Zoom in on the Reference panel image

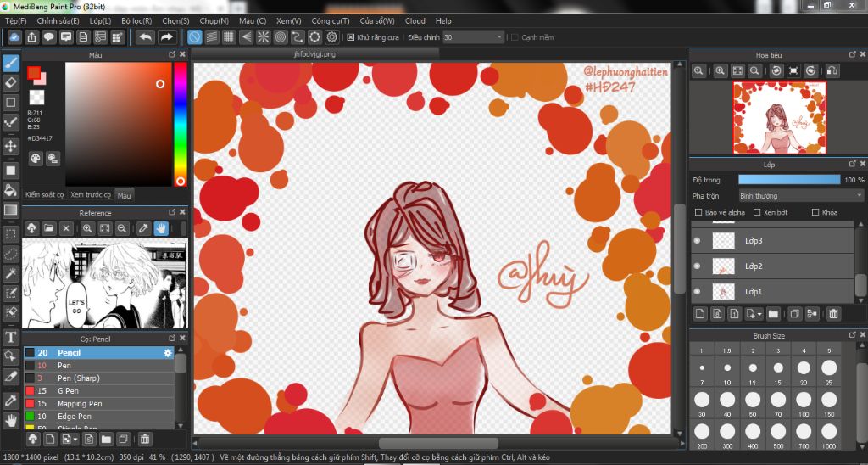click(x=87, y=228)
